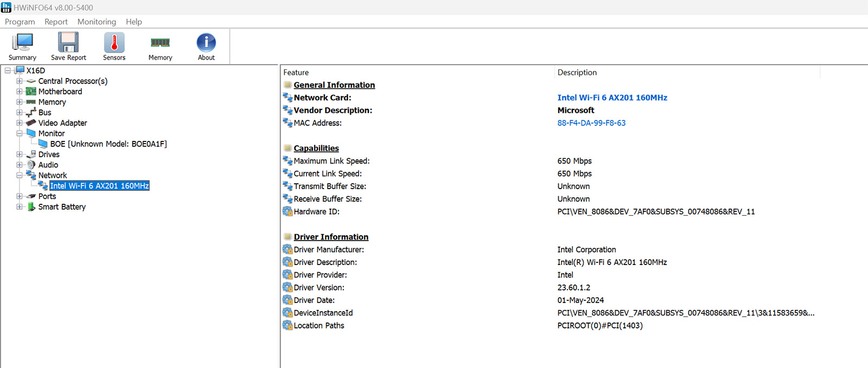Open the Help menu
Viewport: 868px width, 368px height.
point(134,22)
